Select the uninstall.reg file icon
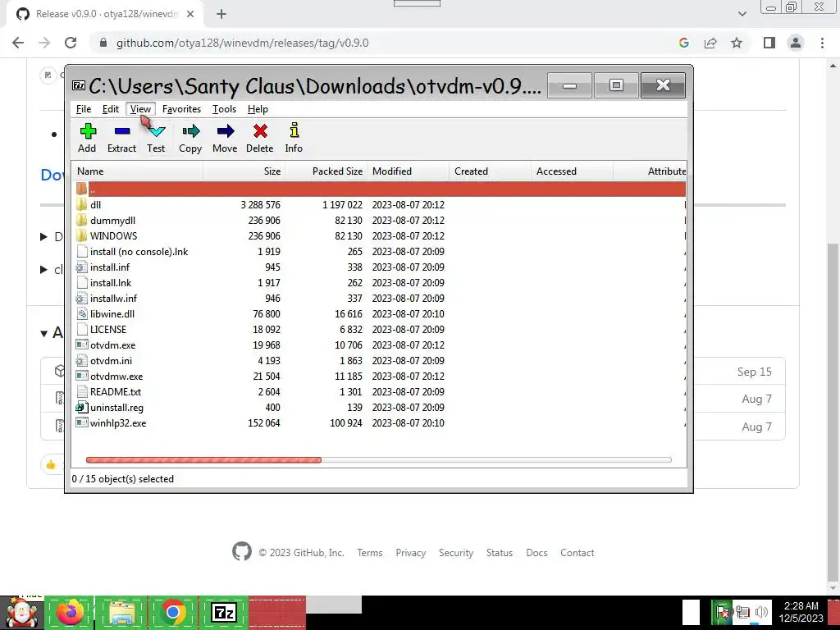 [81, 407]
